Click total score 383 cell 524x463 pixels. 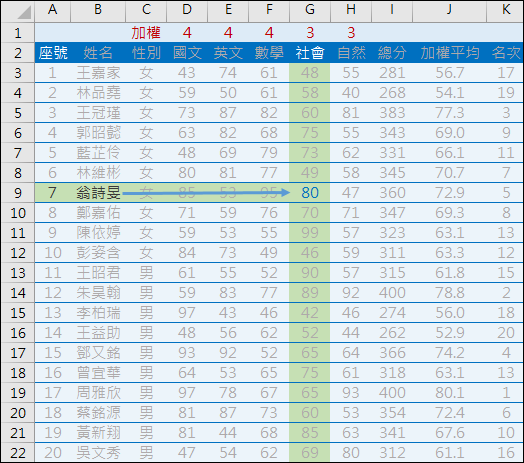click(392, 113)
